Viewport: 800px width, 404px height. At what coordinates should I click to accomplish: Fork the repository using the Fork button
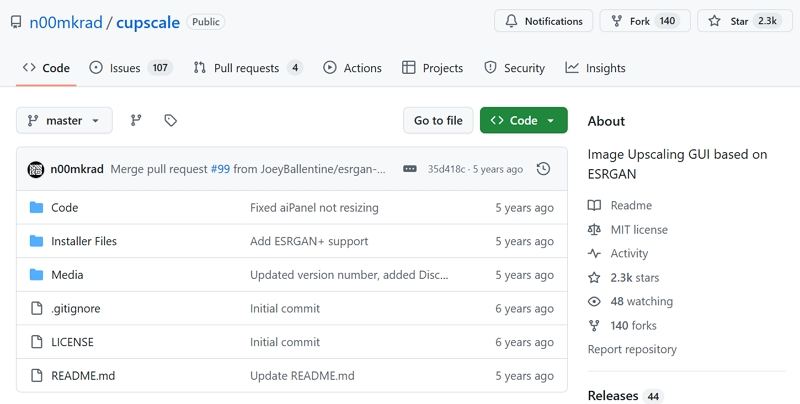point(645,21)
